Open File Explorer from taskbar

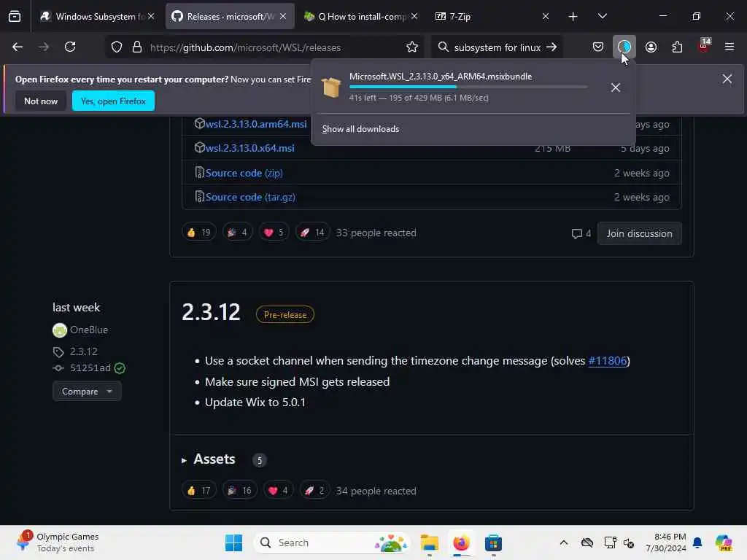429,542
